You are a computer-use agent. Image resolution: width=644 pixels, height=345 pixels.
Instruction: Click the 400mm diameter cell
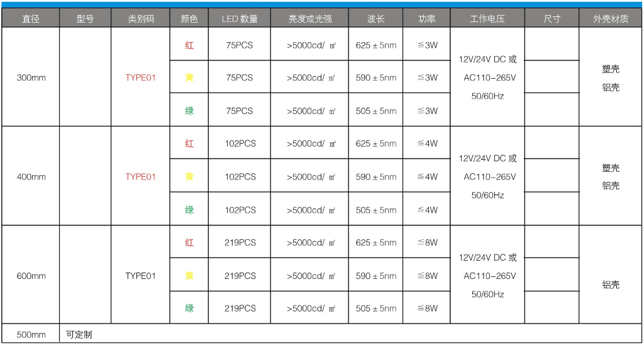coord(31,177)
